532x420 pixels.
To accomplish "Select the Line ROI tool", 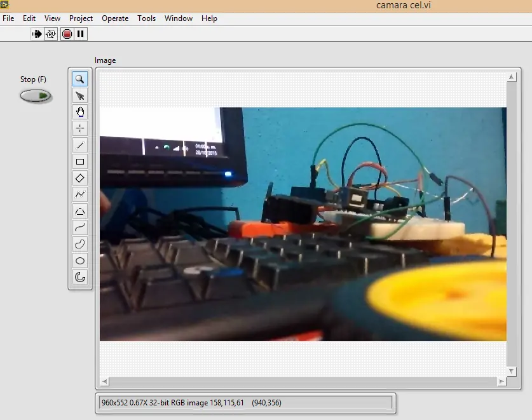I will (80, 146).
